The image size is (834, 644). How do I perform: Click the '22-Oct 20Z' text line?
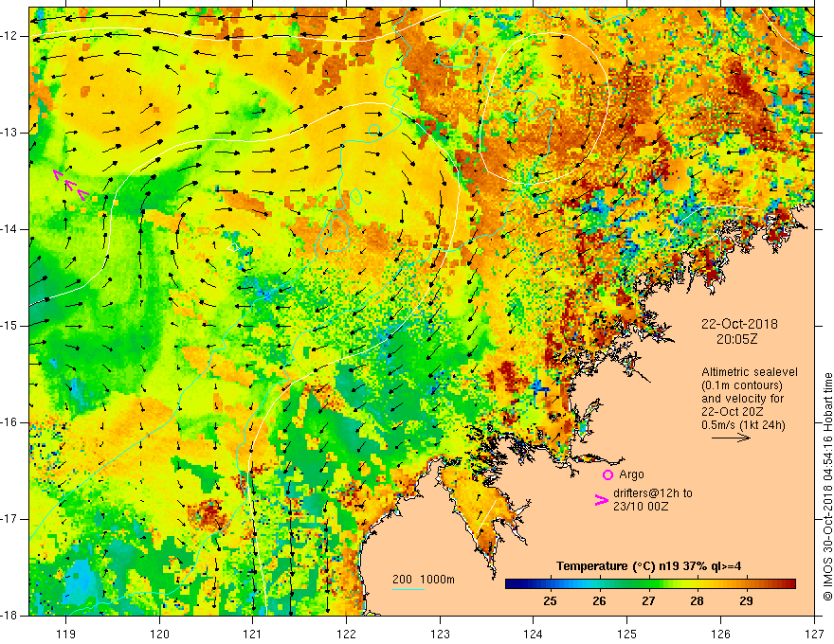click(x=733, y=412)
